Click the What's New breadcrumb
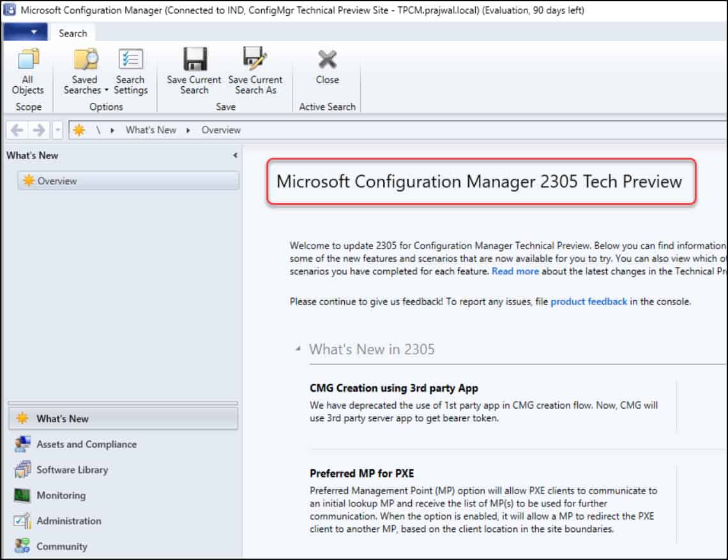Viewport: 728px width, 560px height. pos(151,130)
